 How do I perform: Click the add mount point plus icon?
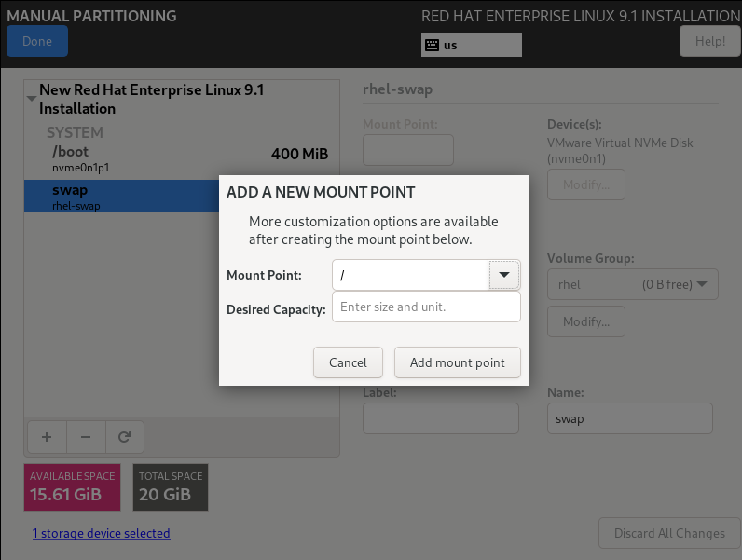[x=47, y=437]
